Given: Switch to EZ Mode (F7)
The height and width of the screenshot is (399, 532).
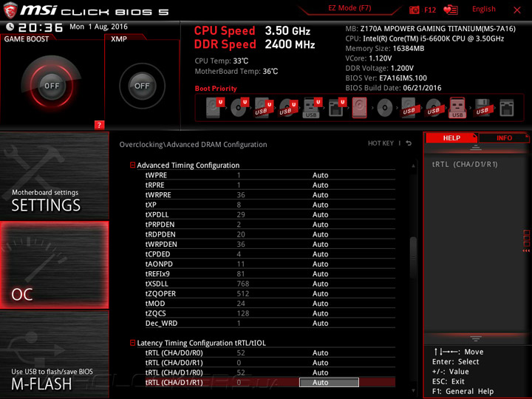Looking at the screenshot, I should (349, 8).
